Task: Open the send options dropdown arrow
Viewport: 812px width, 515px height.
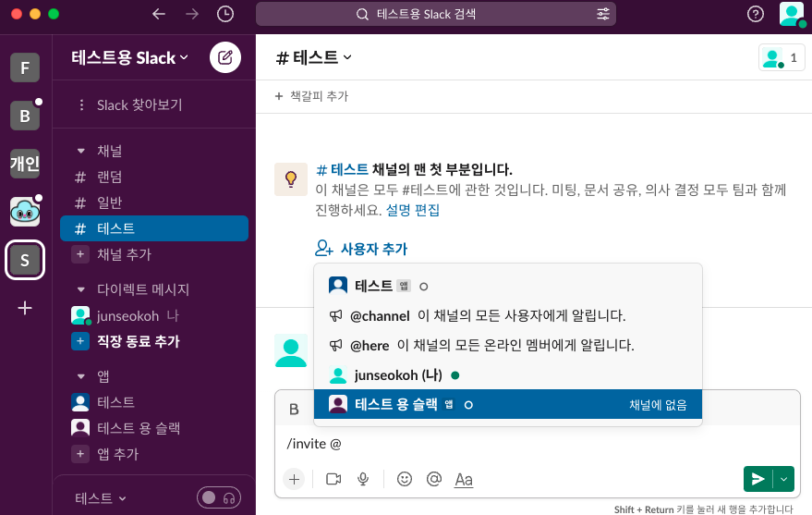Action: [783, 479]
